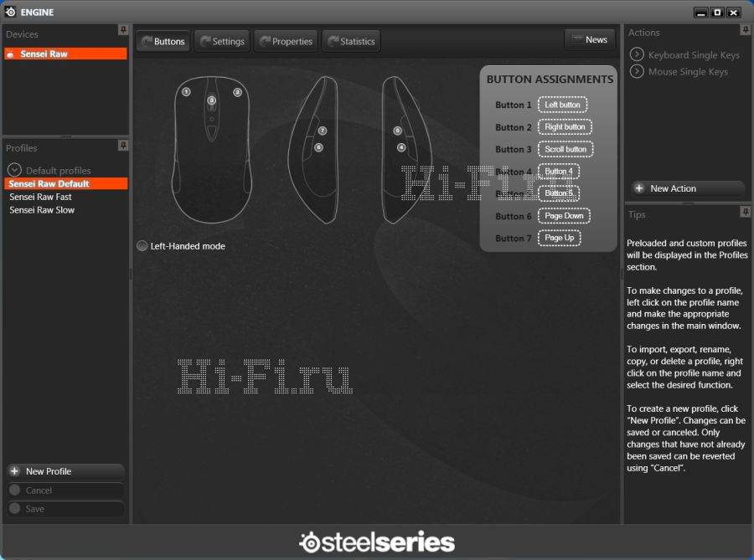Click side button marker 4 on right view
Viewport: 754px width, 560px height.
tap(401, 147)
